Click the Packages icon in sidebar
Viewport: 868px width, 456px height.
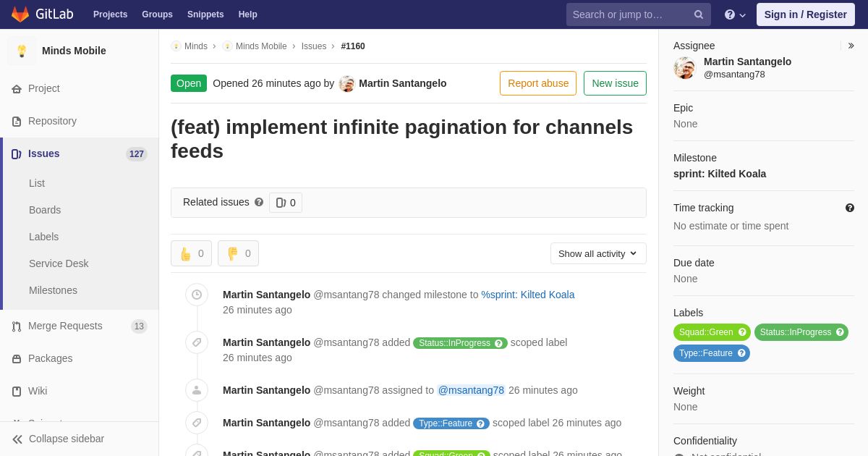pyautogui.click(x=17, y=359)
